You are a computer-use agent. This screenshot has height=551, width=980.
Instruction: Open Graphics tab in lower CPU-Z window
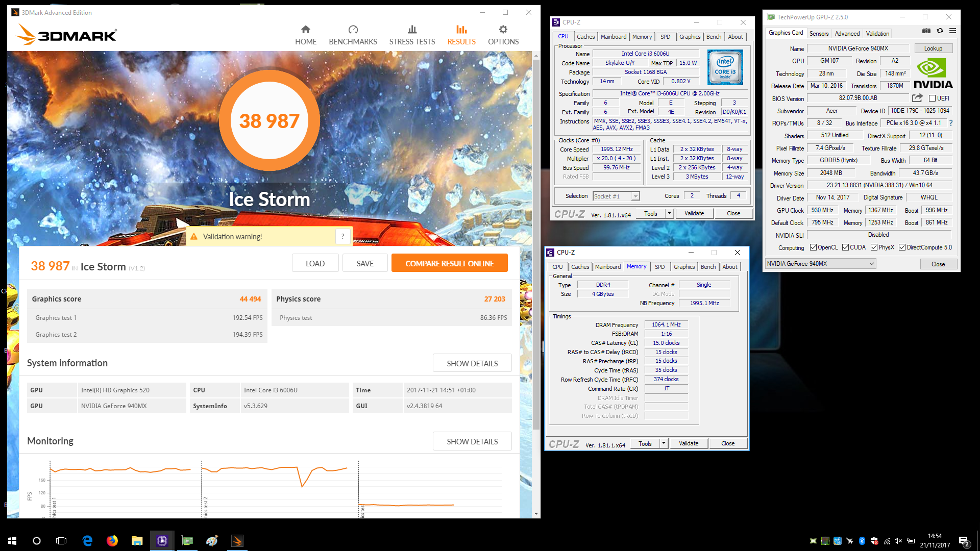(x=684, y=267)
